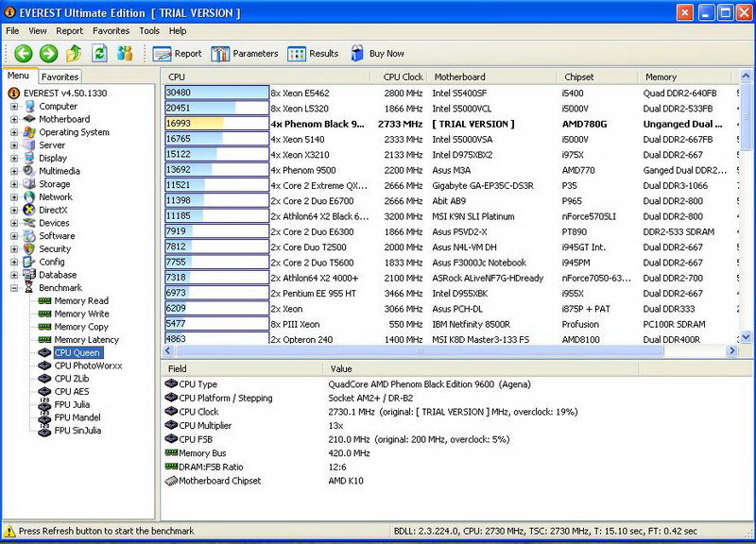Click the 20451 score bar for Xeon L5320
Screen dimensions: 756x544
coord(216,108)
